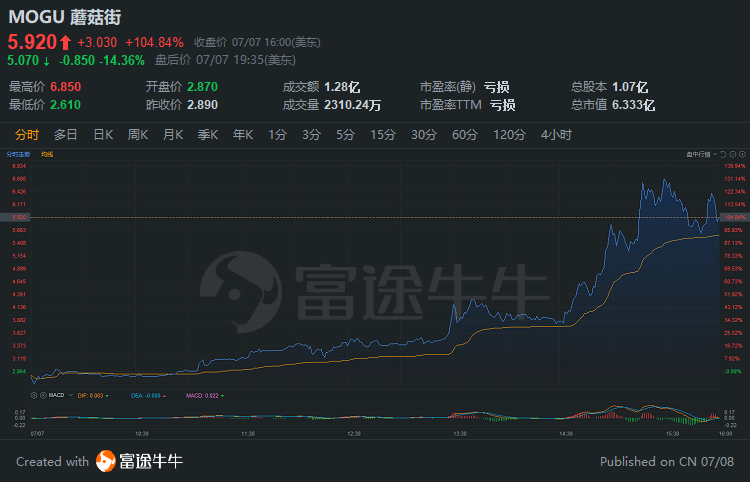Choose the 4小时 four-hour interval

pyautogui.click(x=556, y=135)
